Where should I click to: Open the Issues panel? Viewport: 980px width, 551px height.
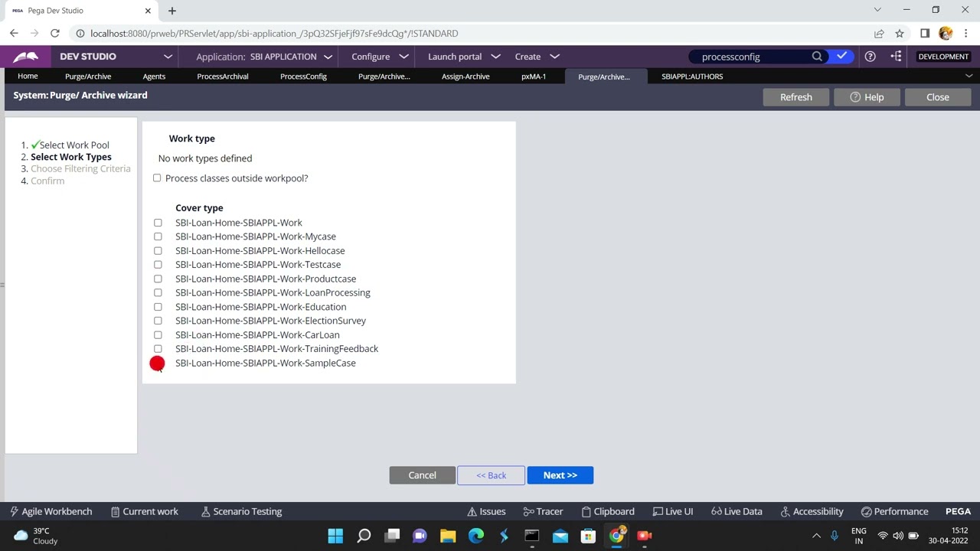[486, 511]
